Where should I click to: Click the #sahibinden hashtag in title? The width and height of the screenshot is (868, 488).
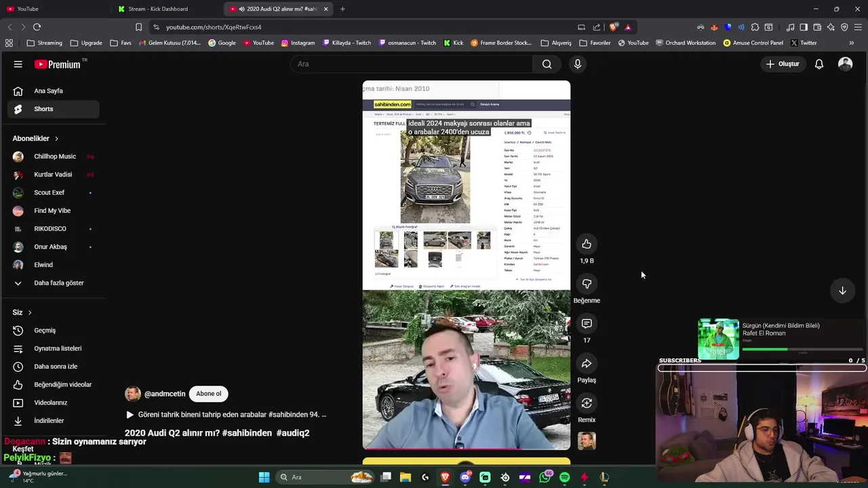pyautogui.click(x=247, y=432)
